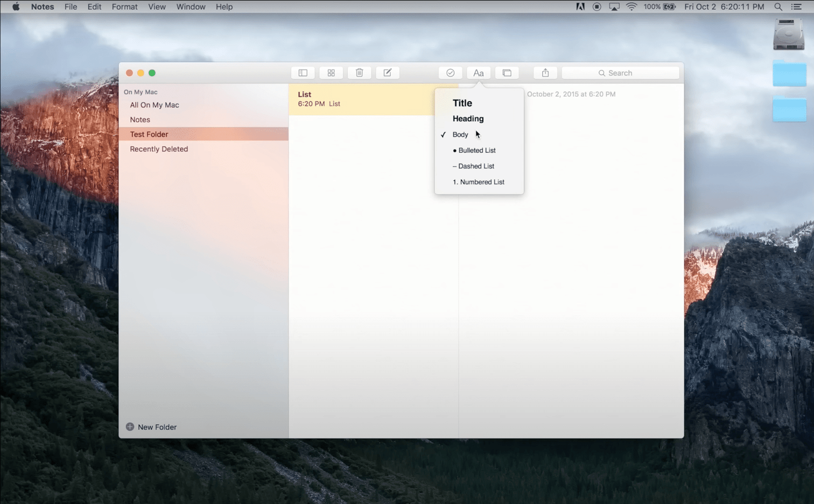Image resolution: width=814 pixels, height=504 pixels.
Task: Open the photo browser toolbar icon
Action: (x=507, y=73)
